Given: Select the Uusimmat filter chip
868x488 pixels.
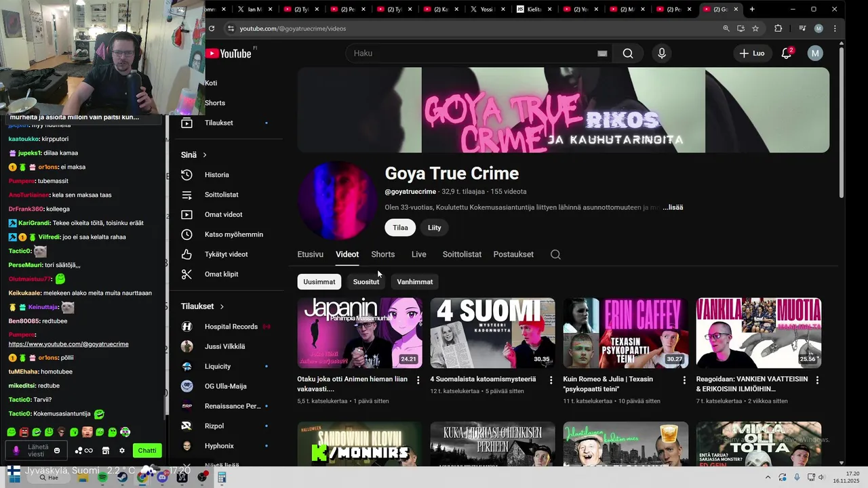Looking at the screenshot, I should click(319, 282).
